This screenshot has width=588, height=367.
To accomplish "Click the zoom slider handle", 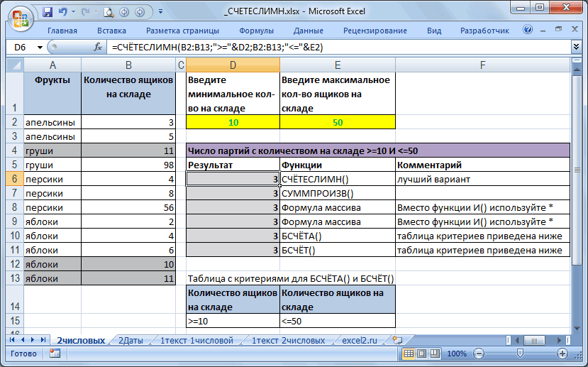I will coord(520,353).
